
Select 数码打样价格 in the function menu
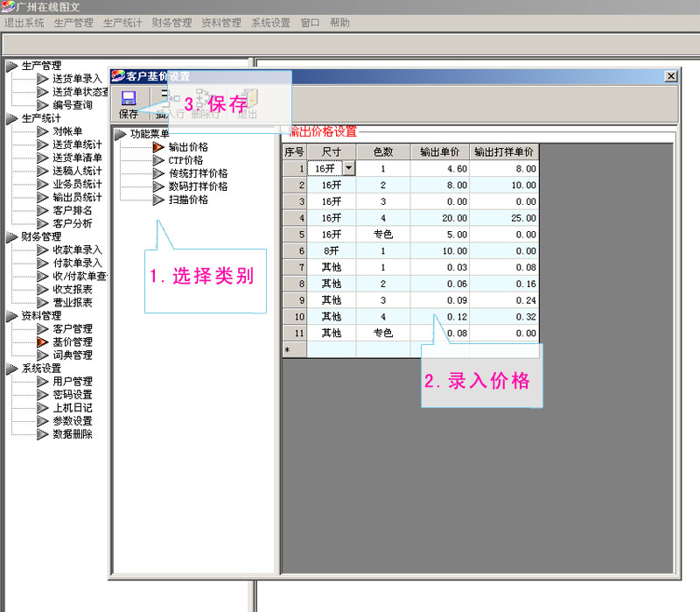pyautogui.click(x=198, y=186)
